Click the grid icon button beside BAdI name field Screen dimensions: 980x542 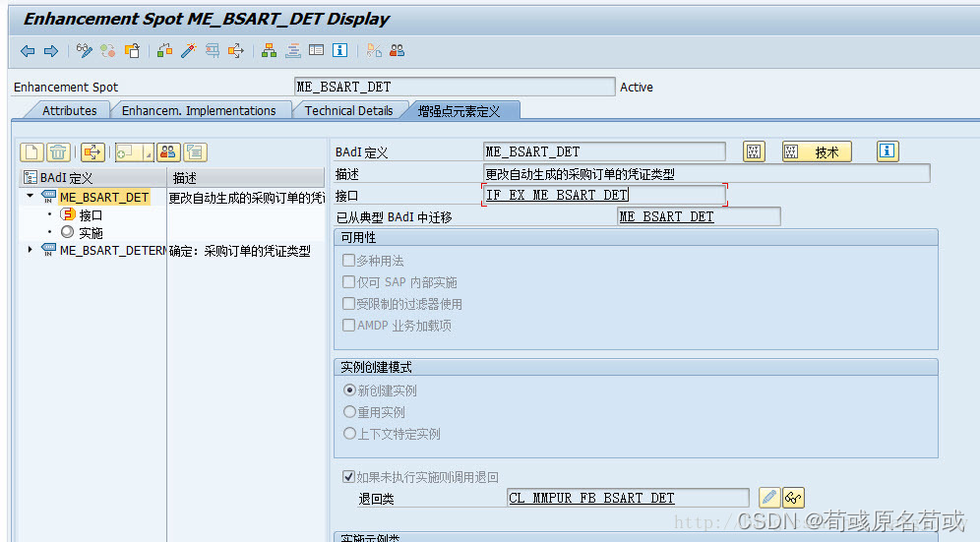pyautogui.click(x=754, y=151)
